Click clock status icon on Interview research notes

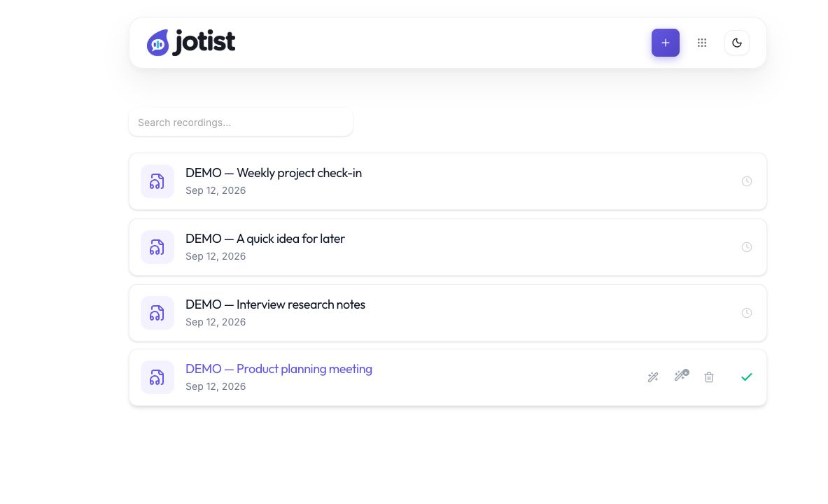pos(747,313)
